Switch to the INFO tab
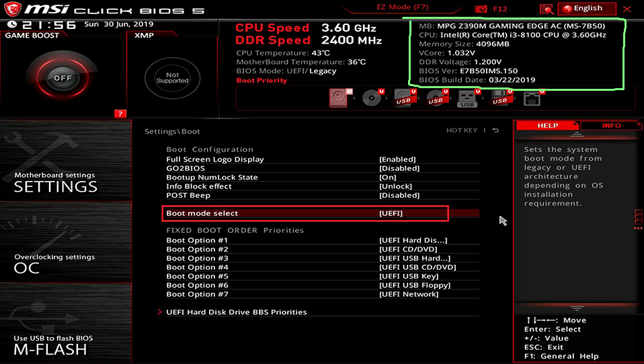 click(x=611, y=125)
